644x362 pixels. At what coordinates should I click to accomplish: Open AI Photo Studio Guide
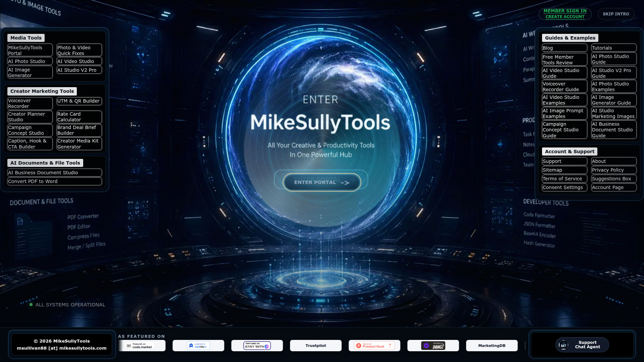[614, 59]
